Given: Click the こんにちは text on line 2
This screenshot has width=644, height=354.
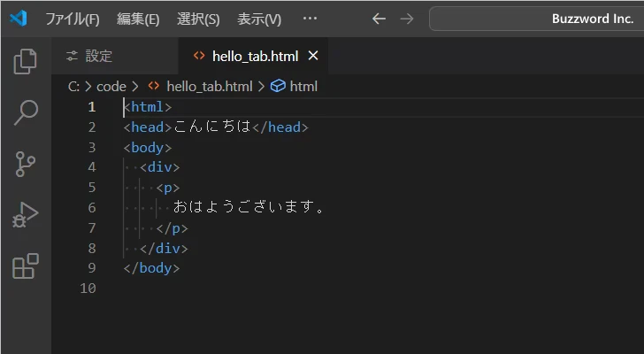Looking at the screenshot, I should (212, 127).
